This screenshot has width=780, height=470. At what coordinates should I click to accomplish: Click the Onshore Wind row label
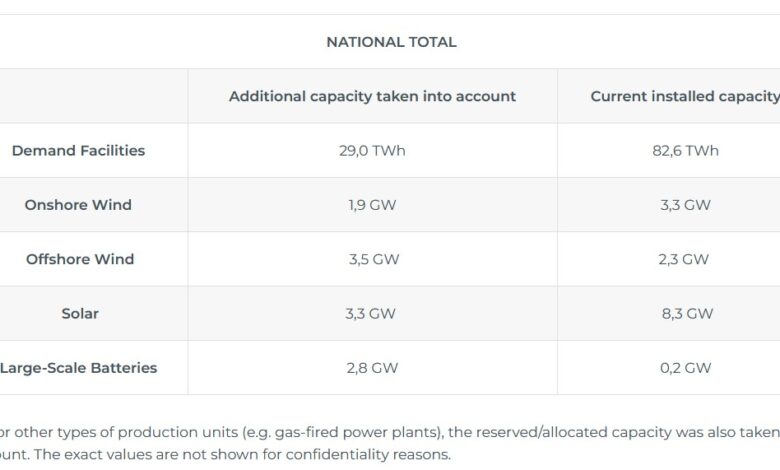coord(78,204)
